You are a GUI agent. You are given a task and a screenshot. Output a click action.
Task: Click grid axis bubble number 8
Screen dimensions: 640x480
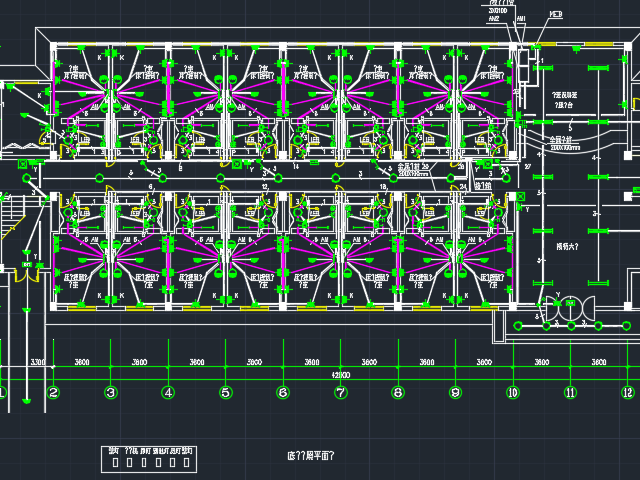pyautogui.click(x=398, y=393)
